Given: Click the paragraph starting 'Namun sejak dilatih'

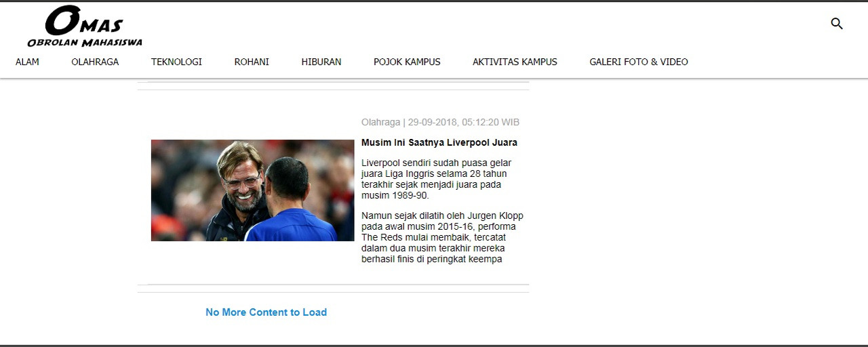Looking at the screenshot, I should tap(442, 237).
